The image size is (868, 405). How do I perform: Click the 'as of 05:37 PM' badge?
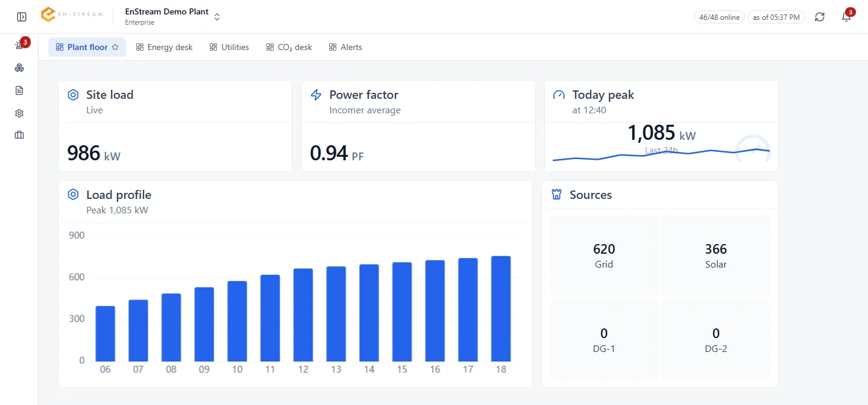(x=776, y=17)
